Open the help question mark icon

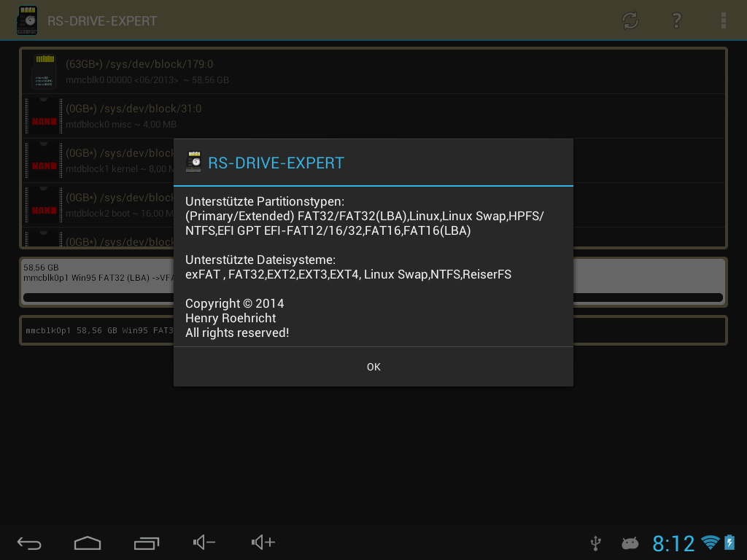(677, 20)
